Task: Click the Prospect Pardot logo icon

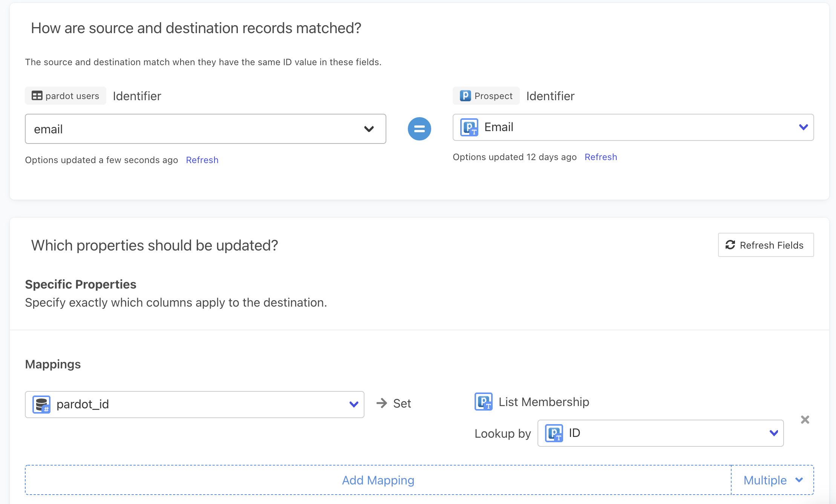Action: (465, 96)
